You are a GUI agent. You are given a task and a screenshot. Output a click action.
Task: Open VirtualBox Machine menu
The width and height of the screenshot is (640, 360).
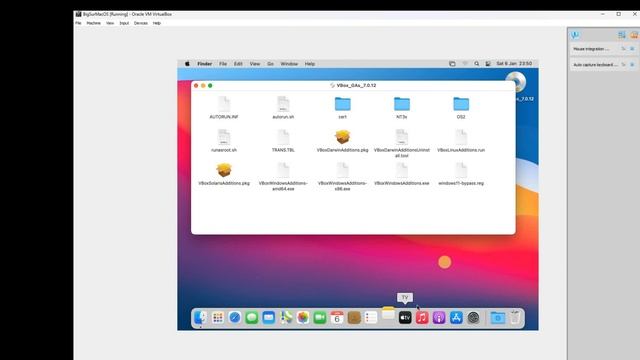[x=93, y=23]
